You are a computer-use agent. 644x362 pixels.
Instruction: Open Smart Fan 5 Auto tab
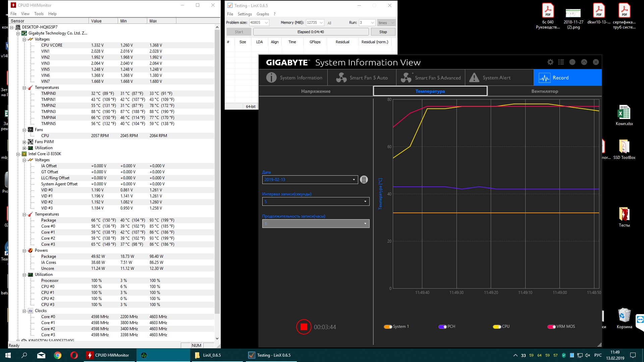pos(362,78)
